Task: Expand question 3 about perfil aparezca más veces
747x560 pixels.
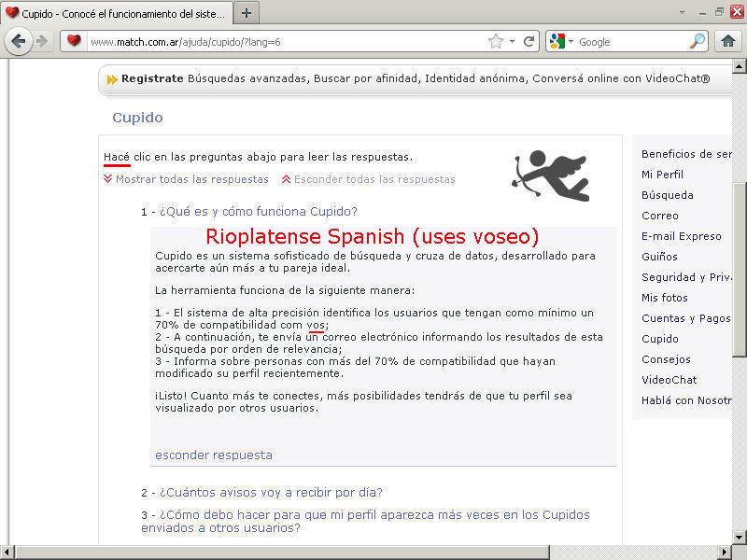Action: pyautogui.click(x=365, y=521)
